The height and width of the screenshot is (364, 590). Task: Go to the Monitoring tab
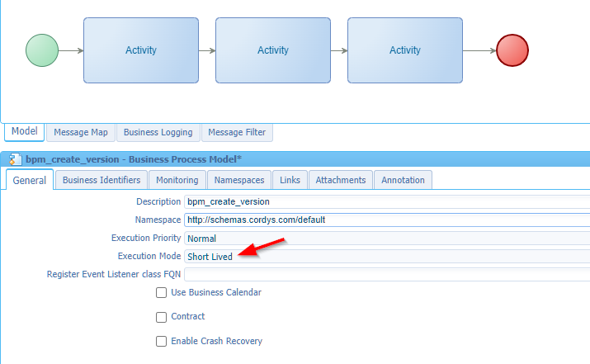(x=177, y=180)
